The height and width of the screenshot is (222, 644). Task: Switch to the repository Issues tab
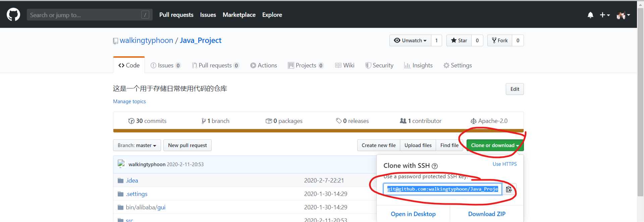click(x=166, y=65)
